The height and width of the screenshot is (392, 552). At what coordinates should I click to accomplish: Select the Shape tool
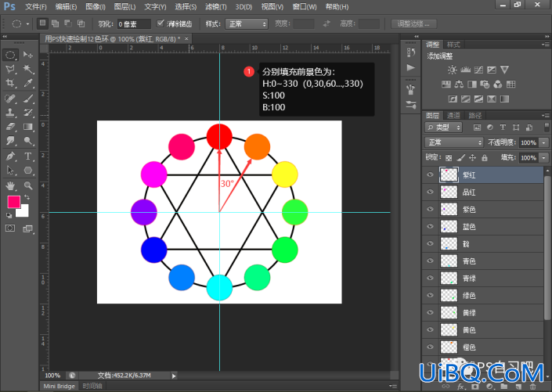[x=28, y=171]
